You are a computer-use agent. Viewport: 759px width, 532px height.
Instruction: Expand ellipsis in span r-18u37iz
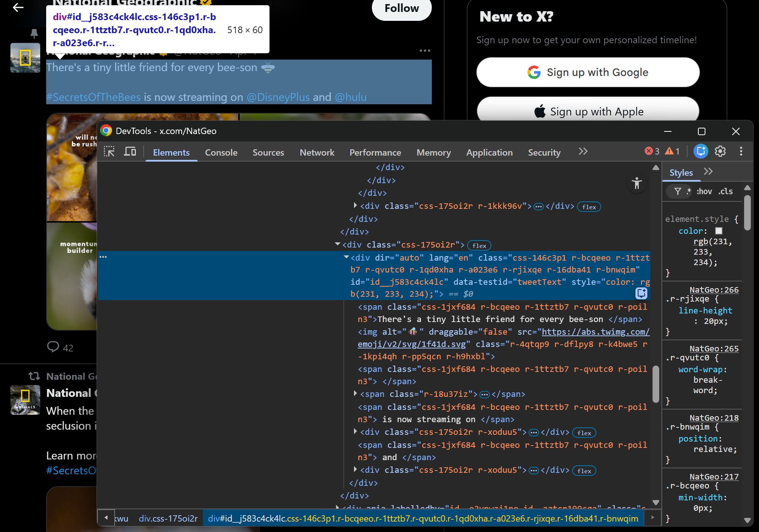click(x=484, y=394)
